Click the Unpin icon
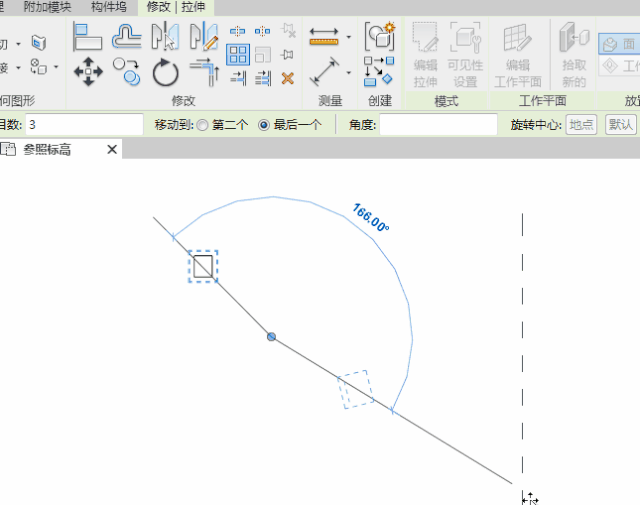Image resolution: width=640 pixels, height=505 pixels. tap(288, 31)
